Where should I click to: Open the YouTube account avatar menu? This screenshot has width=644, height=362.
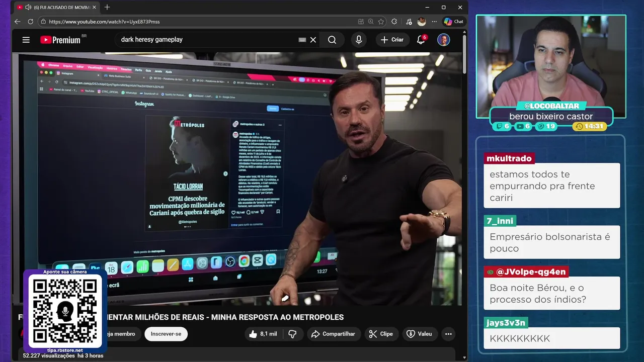pos(443,40)
